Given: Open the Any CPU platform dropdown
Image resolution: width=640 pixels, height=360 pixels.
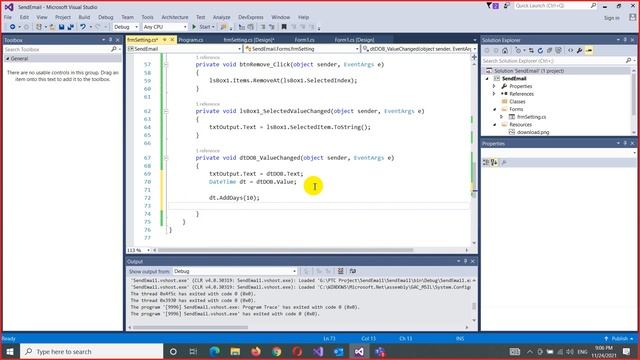Looking at the screenshot, I should (165, 27).
